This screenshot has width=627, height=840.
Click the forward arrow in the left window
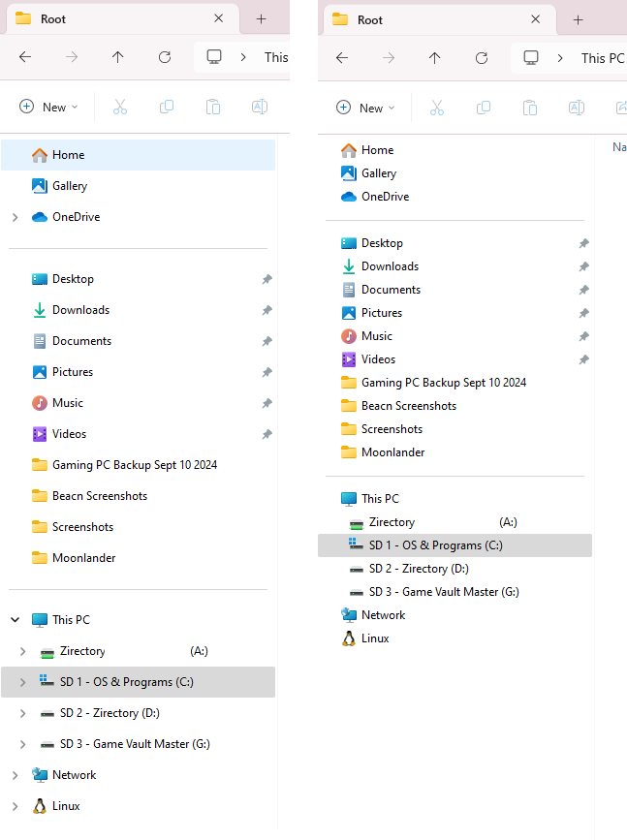72,57
